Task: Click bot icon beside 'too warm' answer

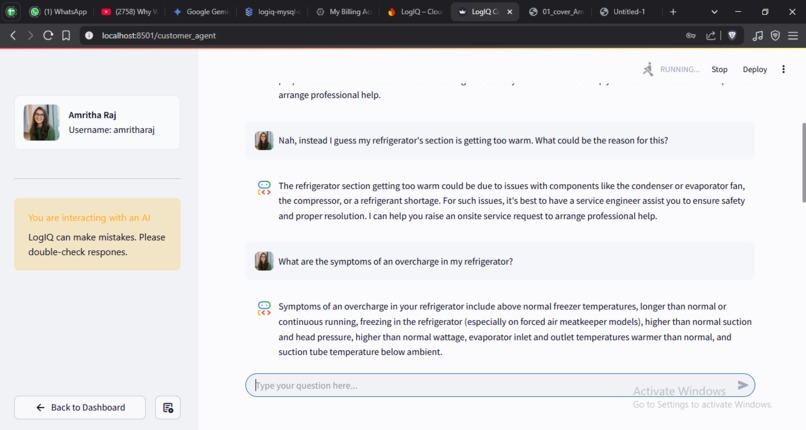Action: tap(264, 188)
